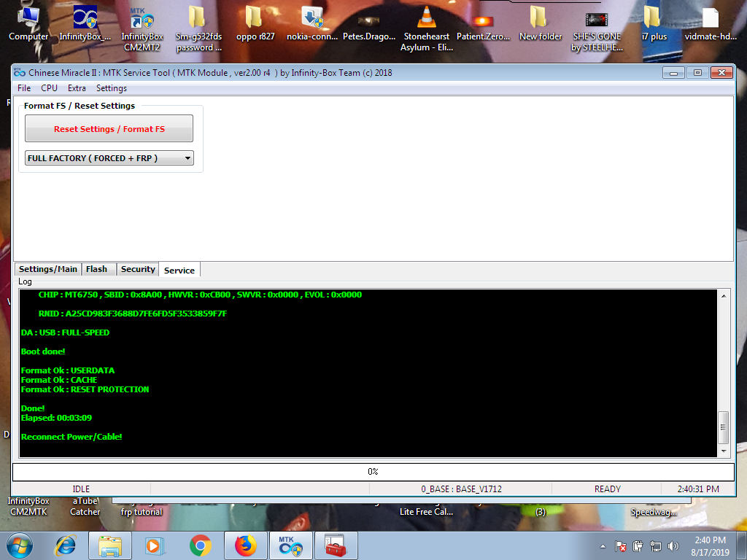Open the nokia-conn... desktop icon
This screenshot has width=747, height=560.
[312, 23]
